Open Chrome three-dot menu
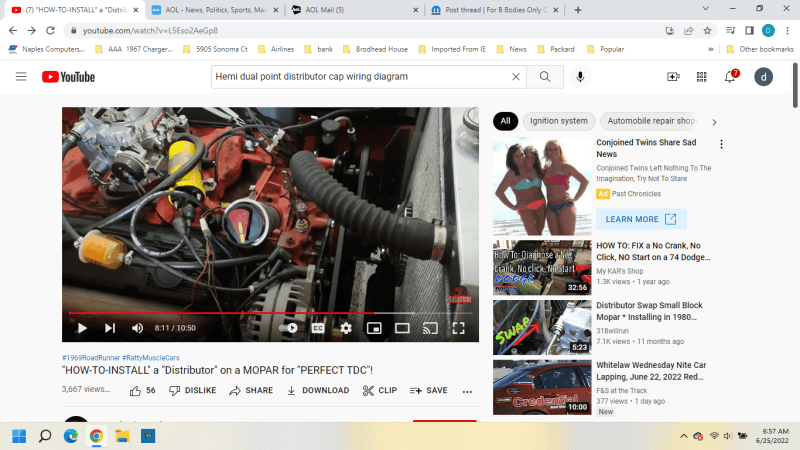 click(x=787, y=31)
